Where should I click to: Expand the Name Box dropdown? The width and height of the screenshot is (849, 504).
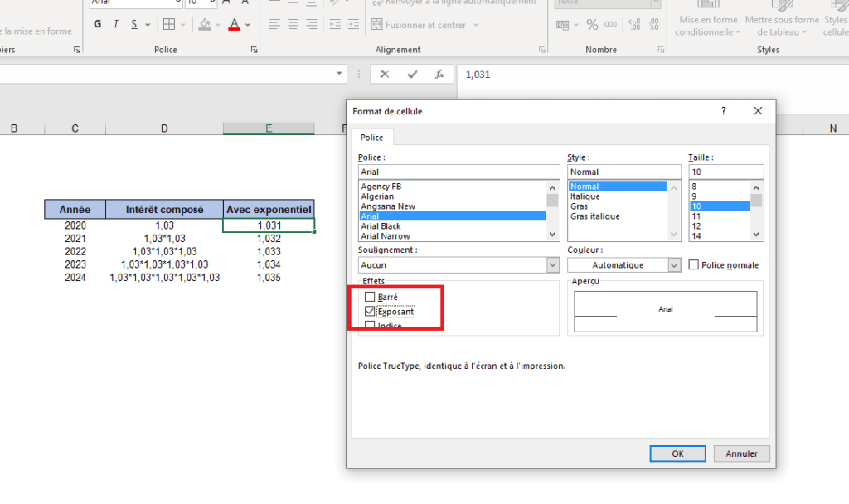pyautogui.click(x=339, y=74)
